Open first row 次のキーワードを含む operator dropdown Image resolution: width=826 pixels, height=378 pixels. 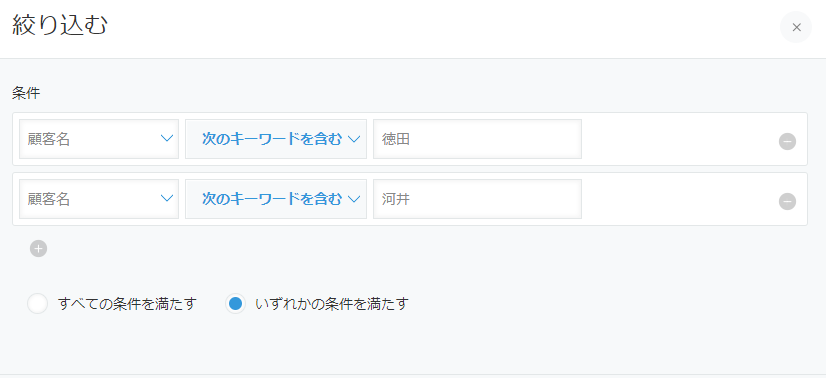coord(276,139)
